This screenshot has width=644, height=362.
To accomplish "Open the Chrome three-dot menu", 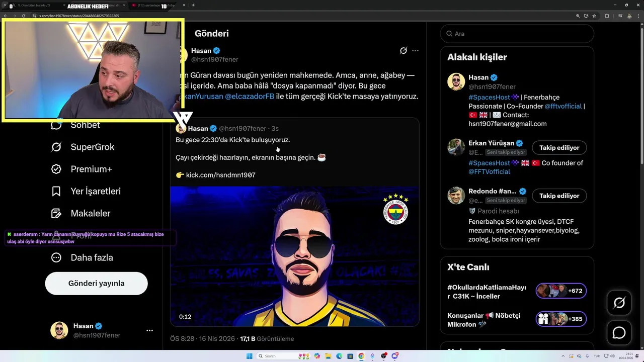I will coord(639,16).
